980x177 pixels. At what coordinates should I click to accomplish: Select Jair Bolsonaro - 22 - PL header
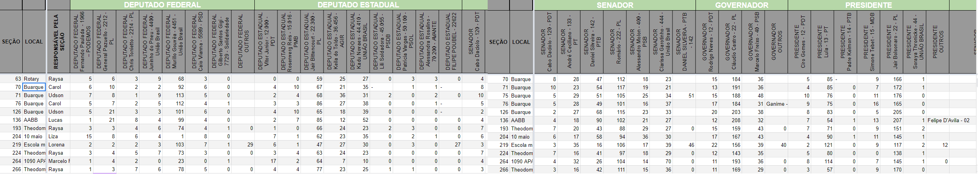892,42
